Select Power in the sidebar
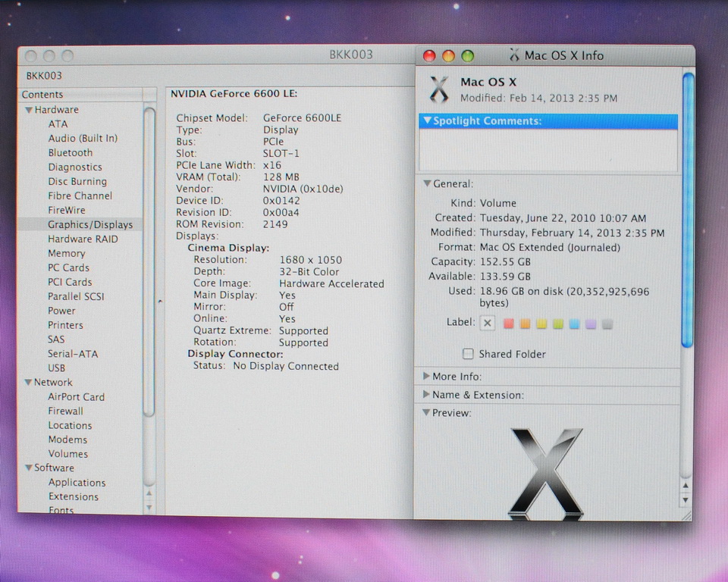This screenshot has height=582, width=728. [61, 311]
